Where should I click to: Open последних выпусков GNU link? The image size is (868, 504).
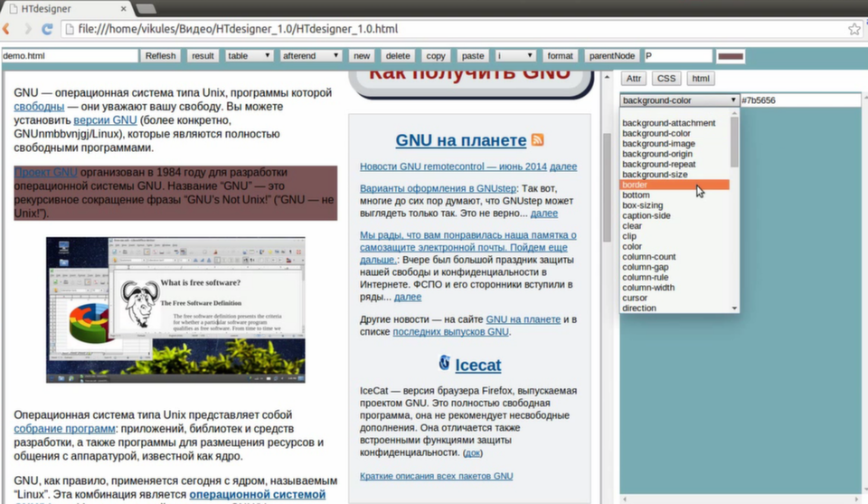pos(450,332)
